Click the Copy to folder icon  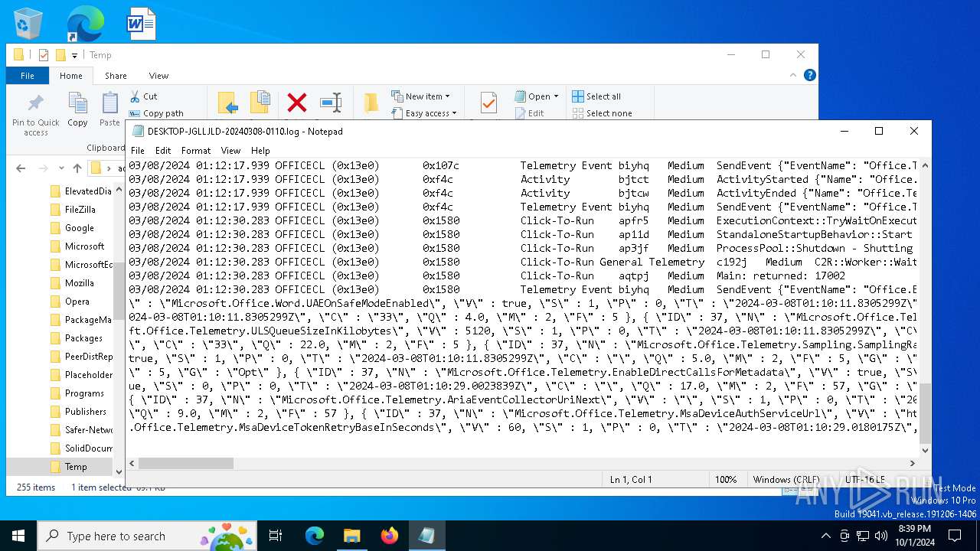pyautogui.click(x=260, y=103)
